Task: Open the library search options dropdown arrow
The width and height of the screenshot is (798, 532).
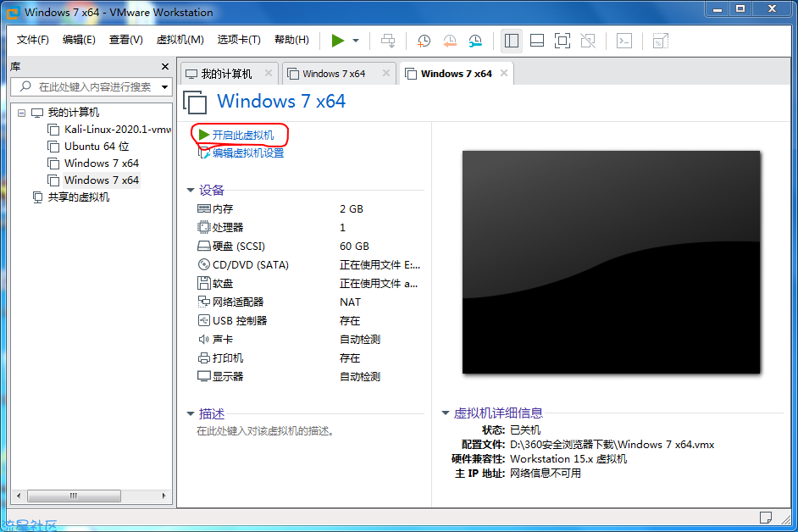Action: click(x=165, y=87)
